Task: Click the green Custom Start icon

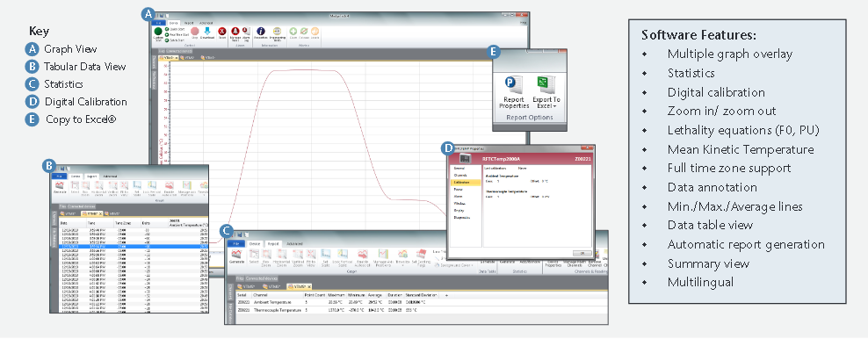Action: [158, 31]
